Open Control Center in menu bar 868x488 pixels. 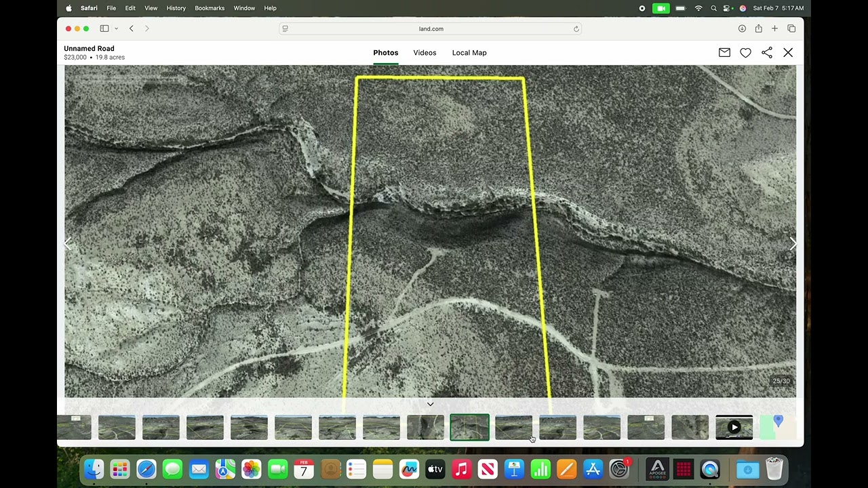pos(728,8)
